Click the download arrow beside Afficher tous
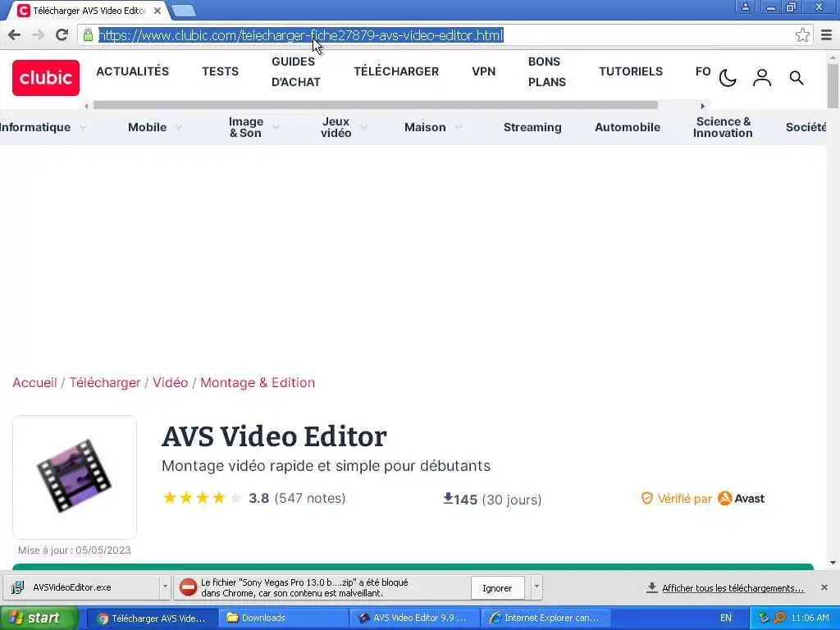Image resolution: width=840 pixels, height=630 pixels. [652, 587]
